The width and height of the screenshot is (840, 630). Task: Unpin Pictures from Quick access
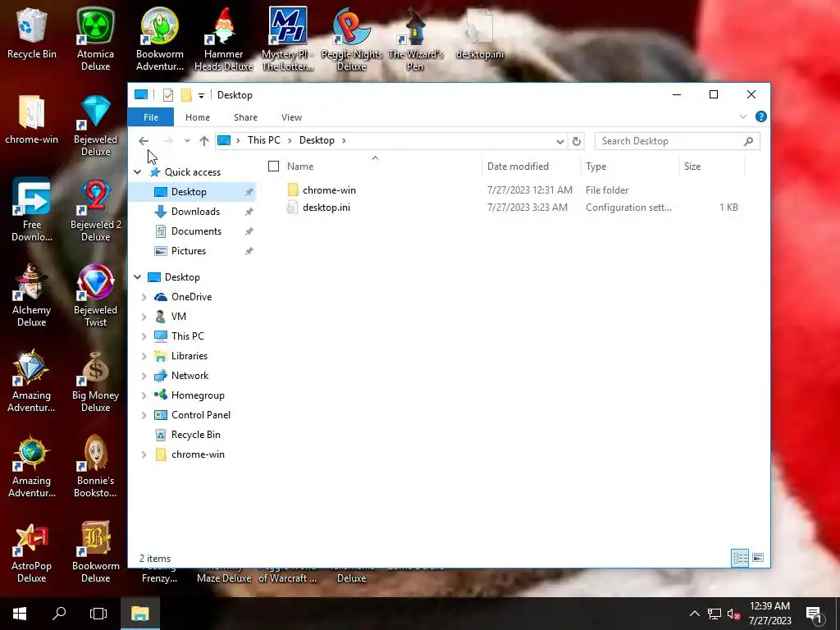[249, 251]
